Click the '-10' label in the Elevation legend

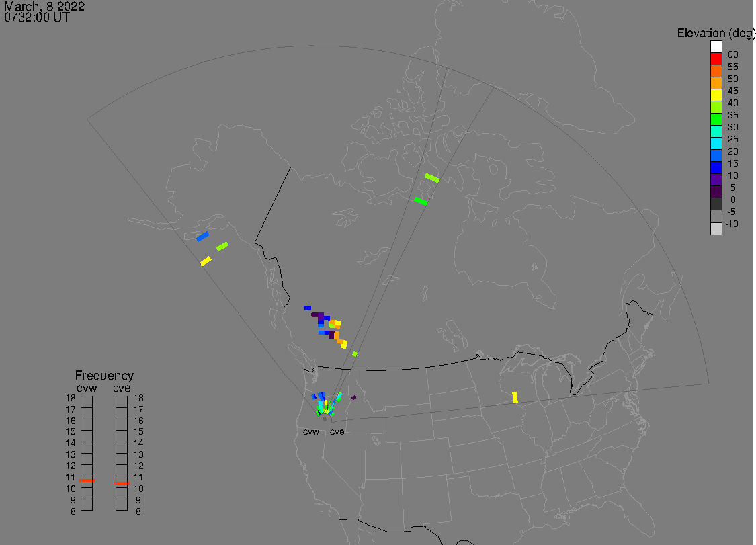732,224
